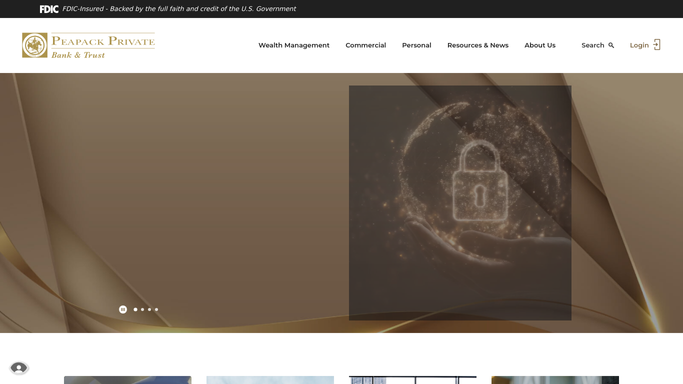This screenshot has height=384, width=683.
Task: Expand the Resources & News menu
Action: pyautogui.click(x=478, y=45)
